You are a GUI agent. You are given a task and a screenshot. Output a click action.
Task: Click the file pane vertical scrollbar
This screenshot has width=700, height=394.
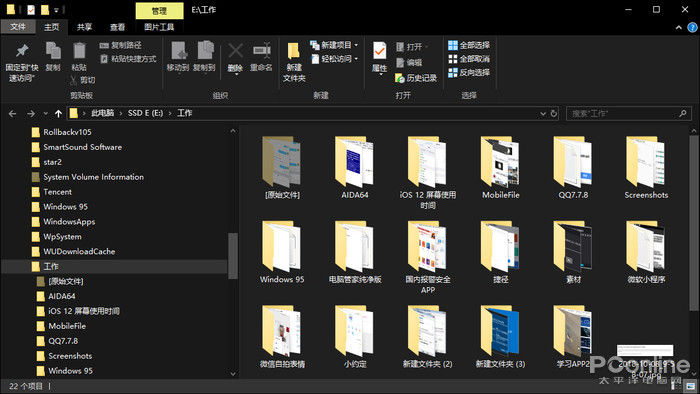pyautogui.click(x=694, y=223)
